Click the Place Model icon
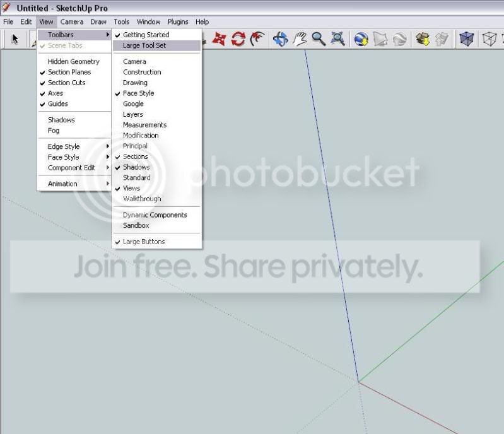 399,39
